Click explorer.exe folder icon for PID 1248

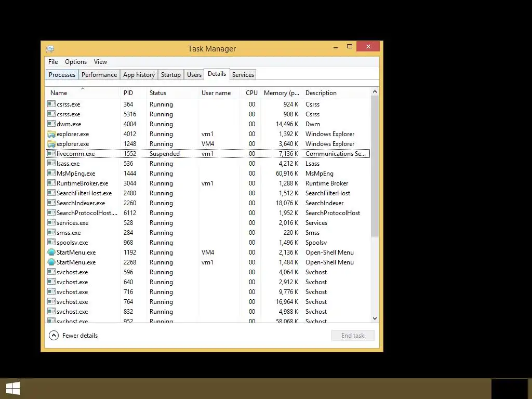[51, 143]
